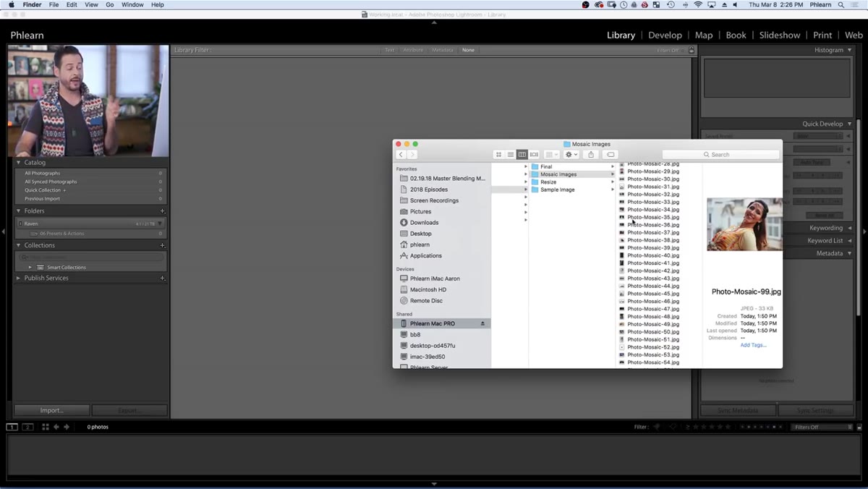Viewport: 868px width, 489px height.
Task: Expand the Keywording panel
Action: click(x=849, y=228)
